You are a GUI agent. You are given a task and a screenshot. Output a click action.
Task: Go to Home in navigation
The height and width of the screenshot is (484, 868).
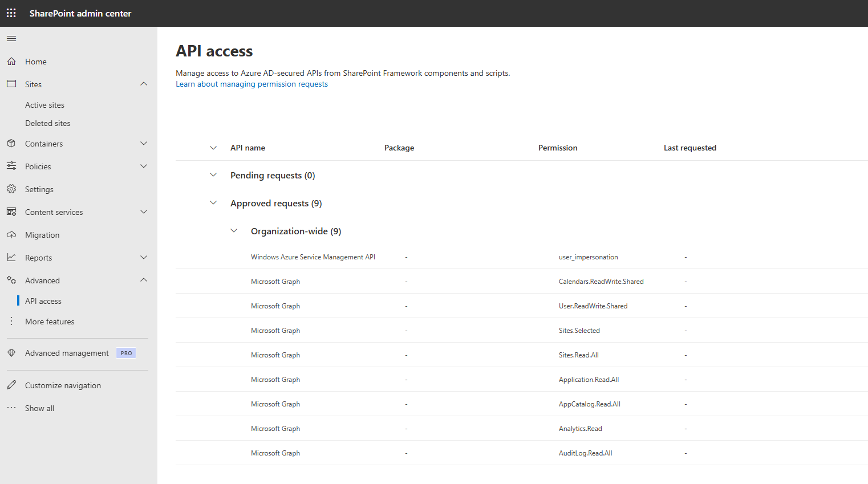coord(36,62)
